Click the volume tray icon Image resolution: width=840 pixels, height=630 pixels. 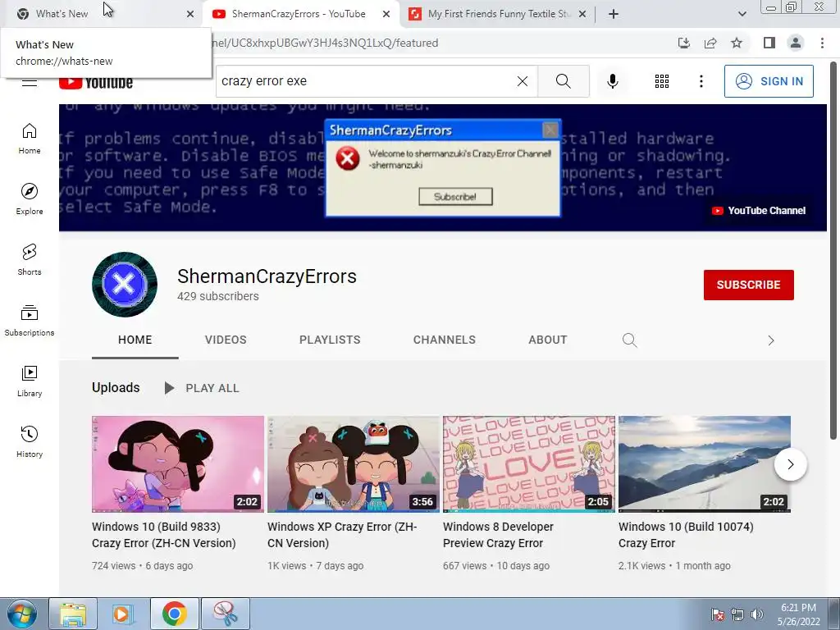757,614
